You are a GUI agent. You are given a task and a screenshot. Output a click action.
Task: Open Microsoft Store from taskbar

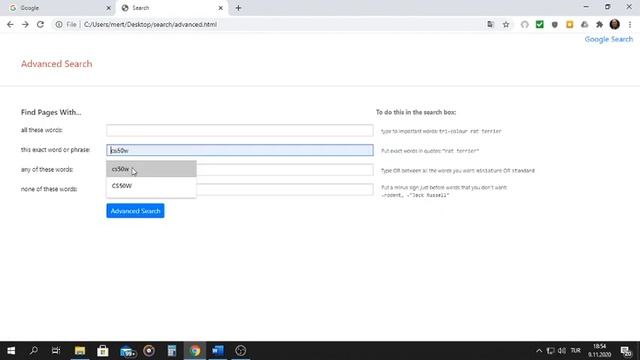pyautogui.click(x=102, y=351)
